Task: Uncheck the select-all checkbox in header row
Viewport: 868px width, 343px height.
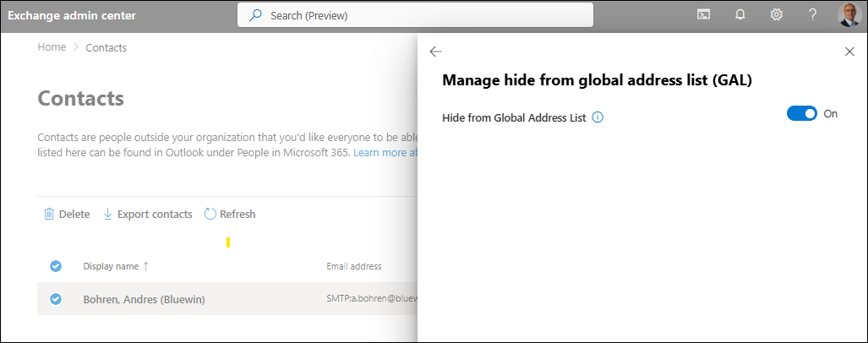Action: pyautogui.click(x=56, y=266)
